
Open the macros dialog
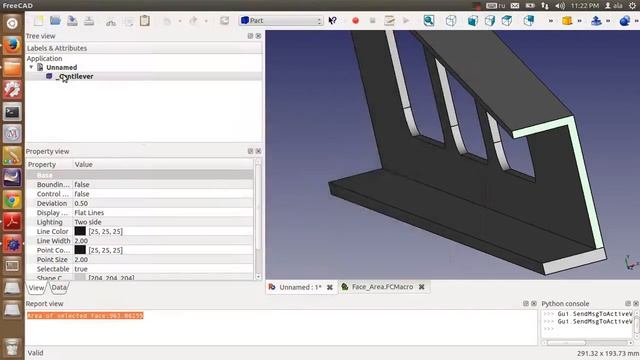389,20
